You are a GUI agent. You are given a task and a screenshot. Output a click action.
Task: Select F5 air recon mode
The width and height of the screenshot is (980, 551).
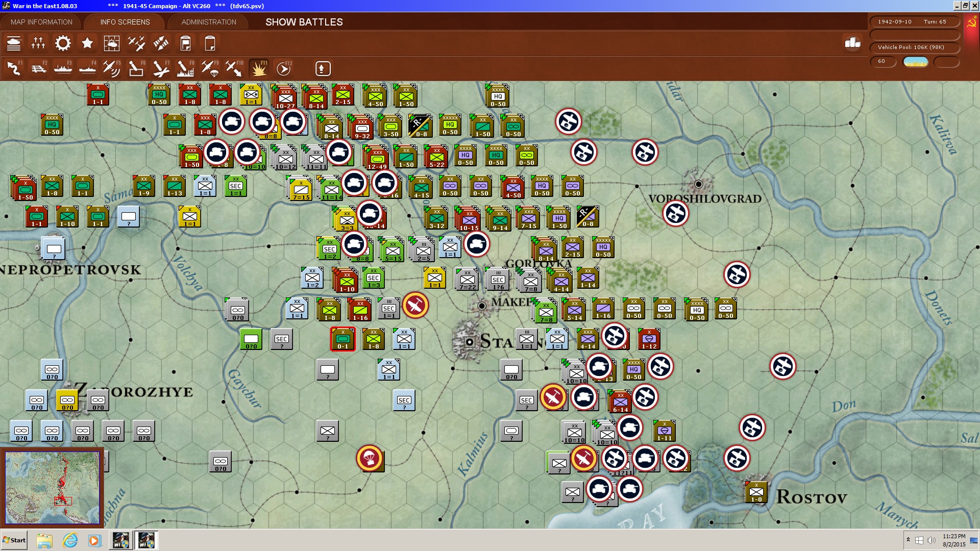(x=112, y=68)
